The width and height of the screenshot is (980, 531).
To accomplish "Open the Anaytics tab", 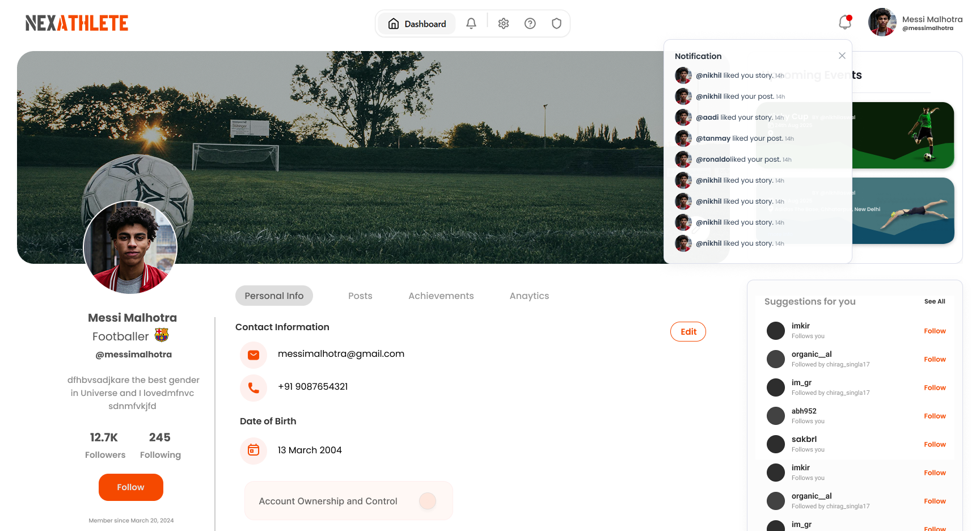I will point(529,296).
